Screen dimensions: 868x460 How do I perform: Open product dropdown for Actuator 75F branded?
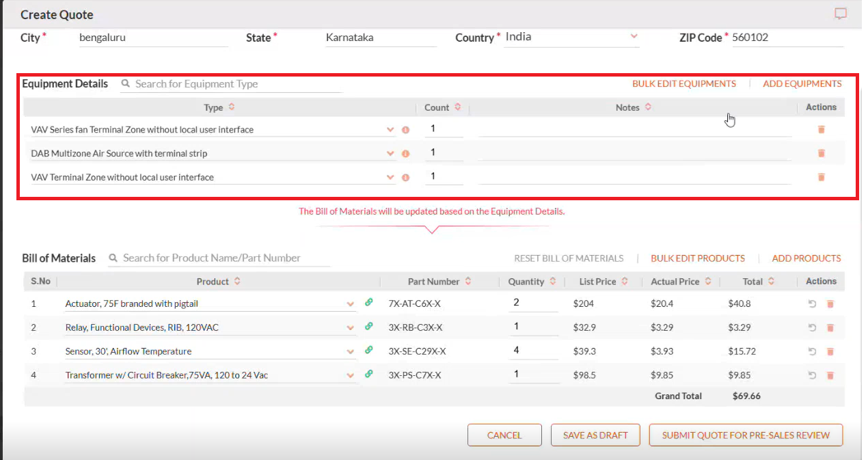(351, 303)
